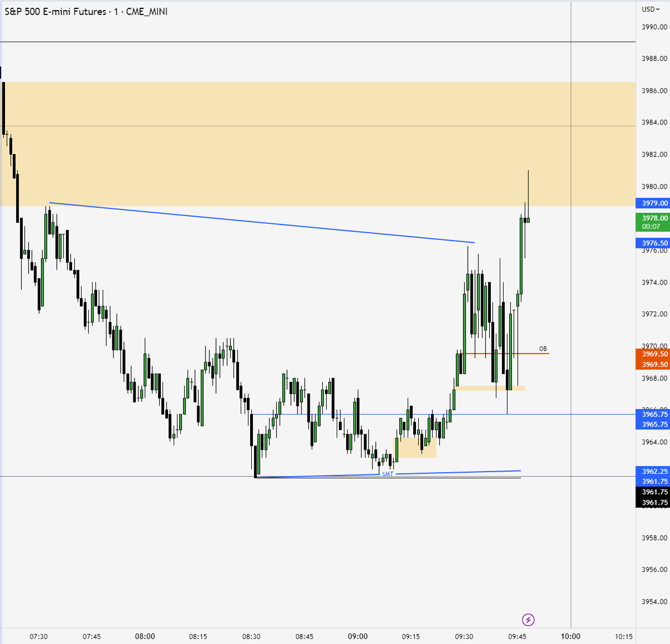The width and height of the screenshot is (670, 644).
Task: Select the descending blue trendline across the highs
Action: point(262,223)
